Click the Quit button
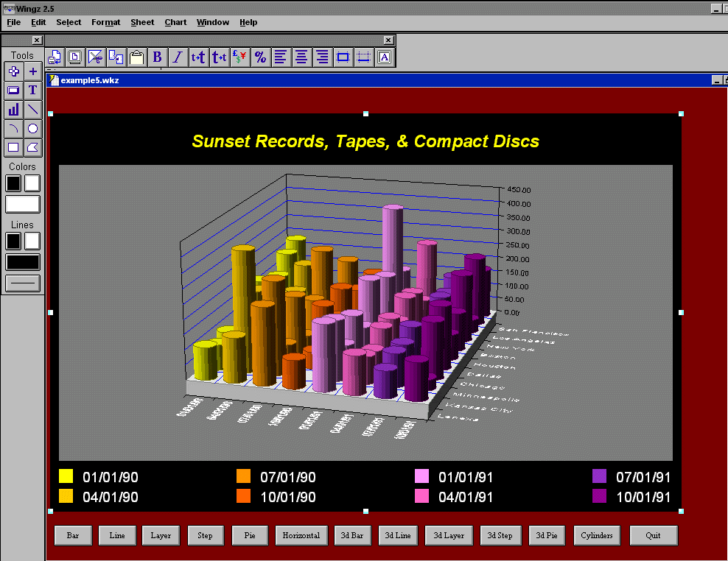The width and height of the screenshot is (728, 561). coord(653,535)
